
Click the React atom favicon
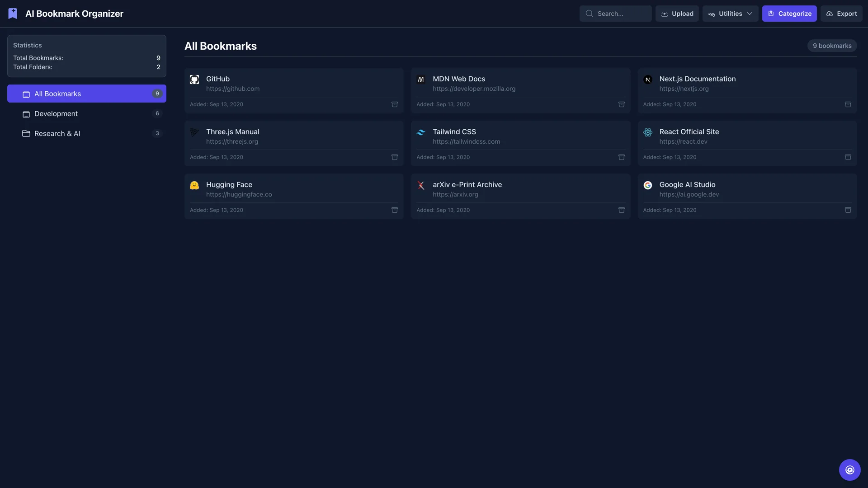pos(648,132)
